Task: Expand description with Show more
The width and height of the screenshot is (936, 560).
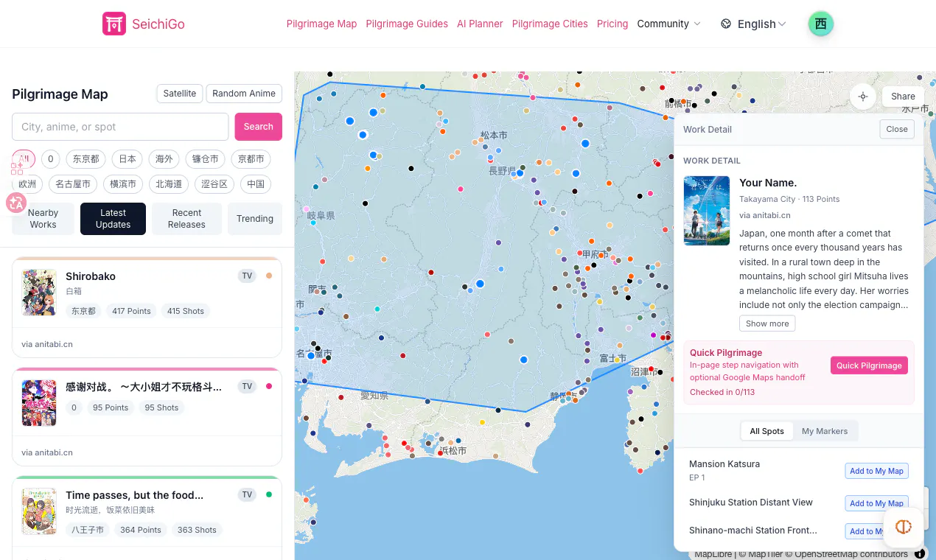Action: (x=767, y=323)
